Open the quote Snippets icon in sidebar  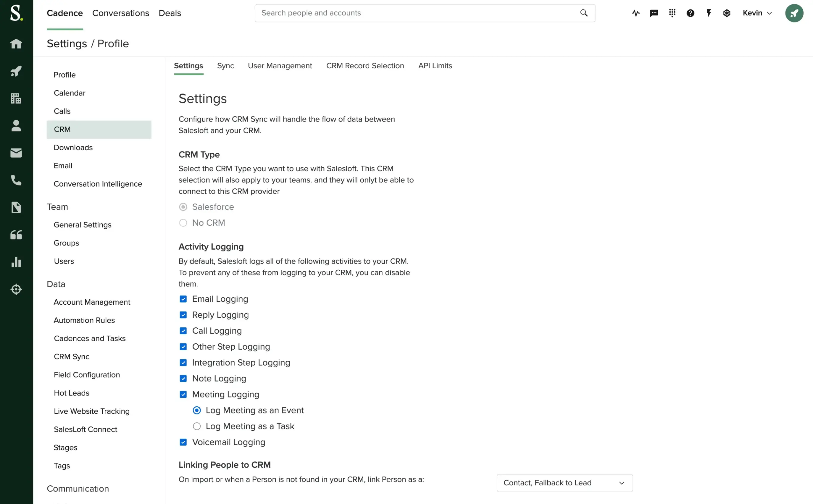16,235
